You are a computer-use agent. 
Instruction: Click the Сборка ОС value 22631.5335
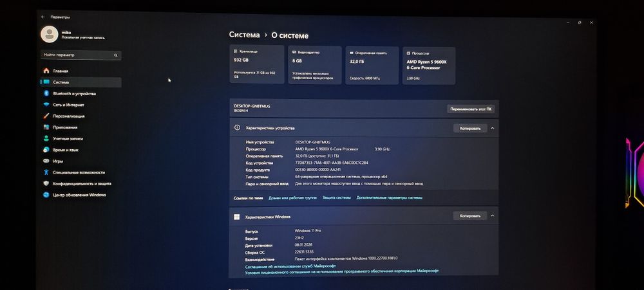[305, 252]
